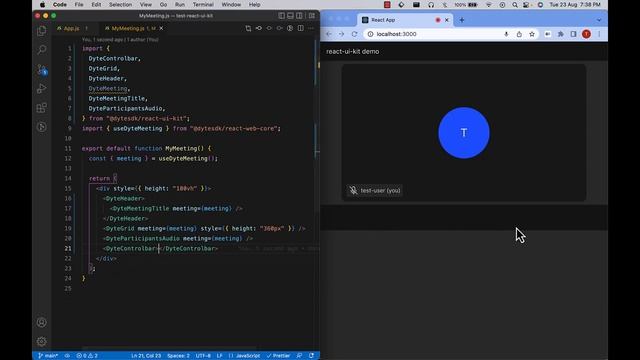Screen dimensions: 640x360
Task: Toggle the Primary Side Bar layout icon
Action: 282,16
